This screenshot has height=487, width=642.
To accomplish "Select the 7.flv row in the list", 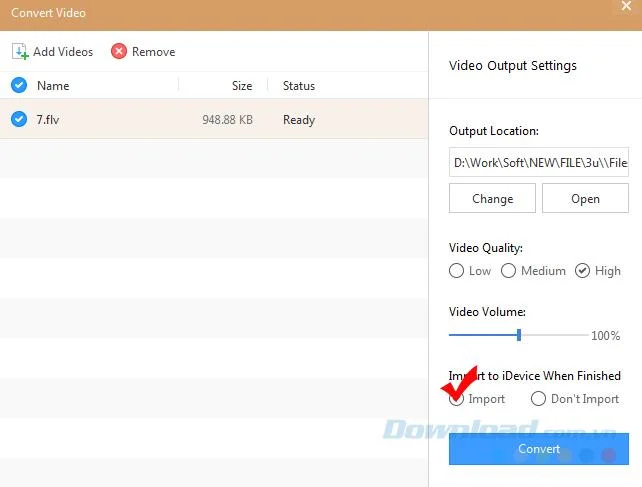I will 214,119.
